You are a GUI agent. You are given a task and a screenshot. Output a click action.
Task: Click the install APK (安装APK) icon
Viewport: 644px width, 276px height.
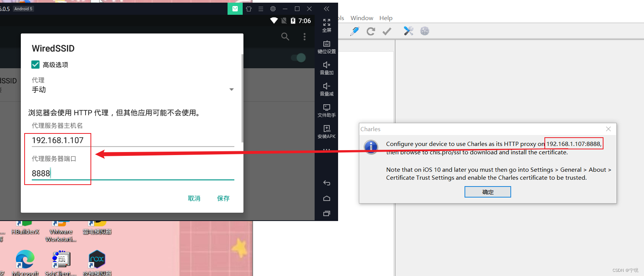click(326, 131)
